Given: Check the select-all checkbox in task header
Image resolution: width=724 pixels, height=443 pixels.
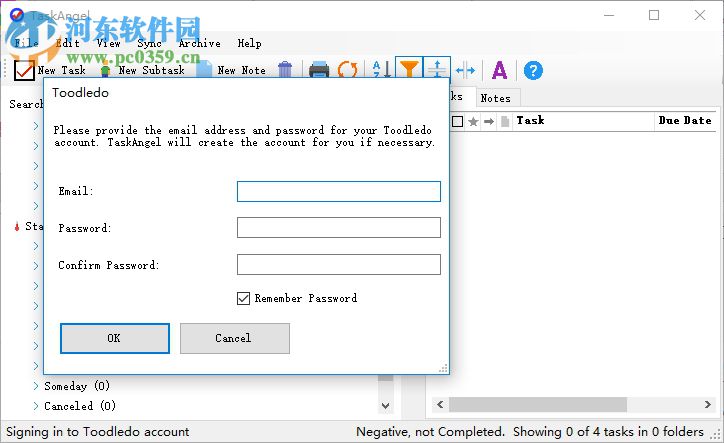Looking at the screenshot, I should coord(457,121).
